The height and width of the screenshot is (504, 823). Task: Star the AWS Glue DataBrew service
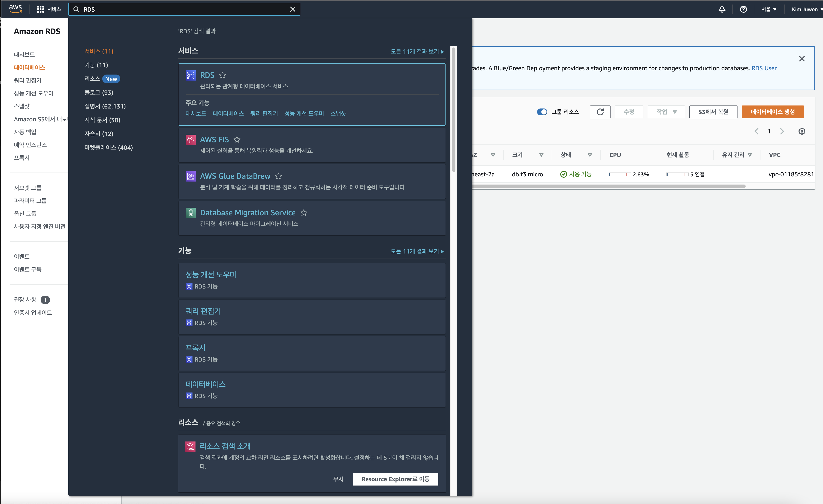(x=278, y=176)
